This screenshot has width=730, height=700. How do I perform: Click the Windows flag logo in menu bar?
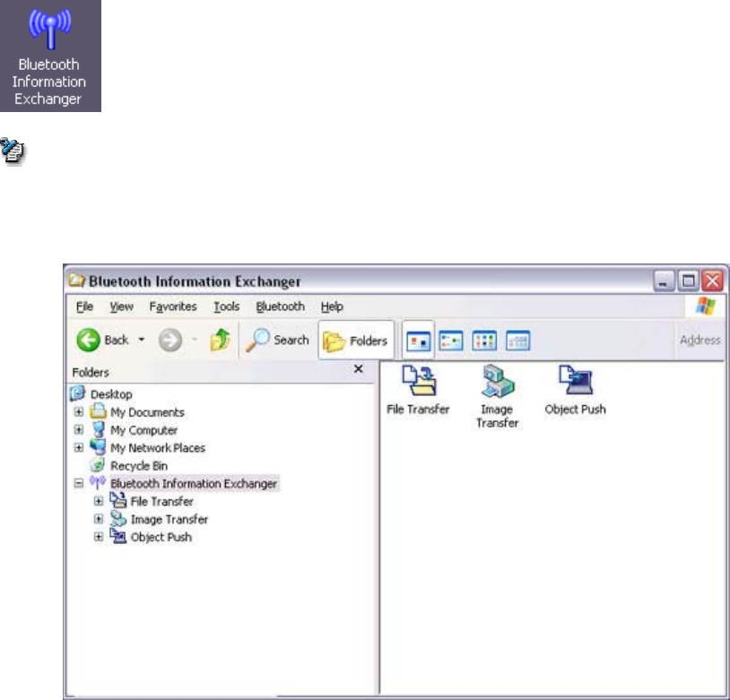pyautogui.click(x=705, y=307)
